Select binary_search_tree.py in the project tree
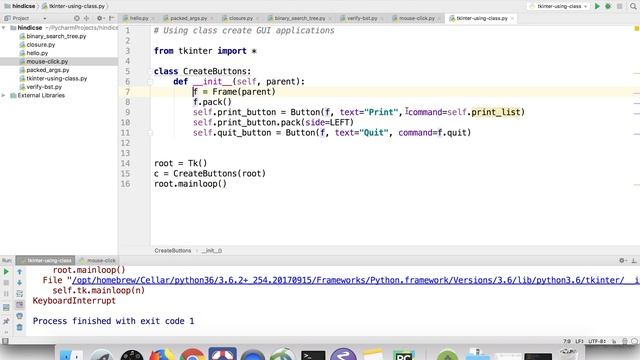The width and height of the screenshot is (640, 360). (56, 36)
